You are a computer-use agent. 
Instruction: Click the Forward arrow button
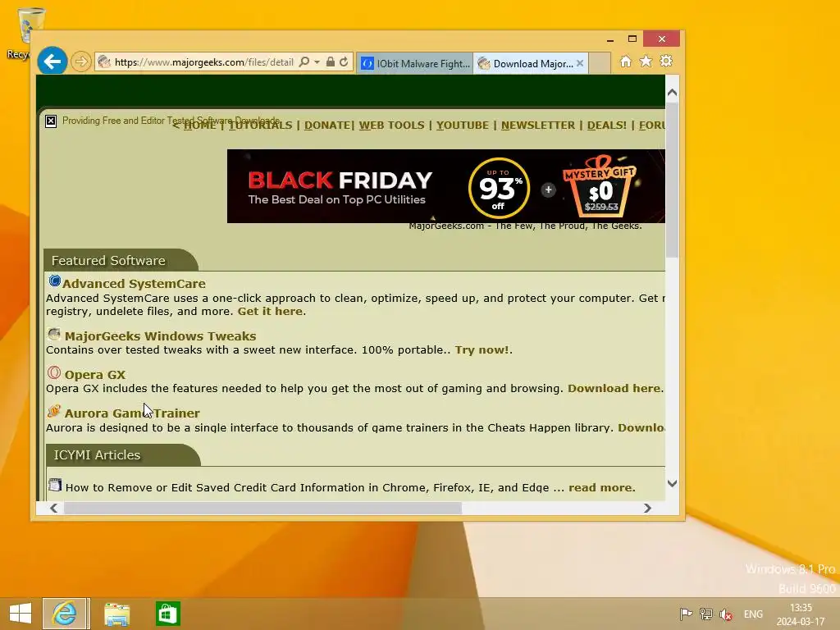pyautogui.click(x=81, y=62)
